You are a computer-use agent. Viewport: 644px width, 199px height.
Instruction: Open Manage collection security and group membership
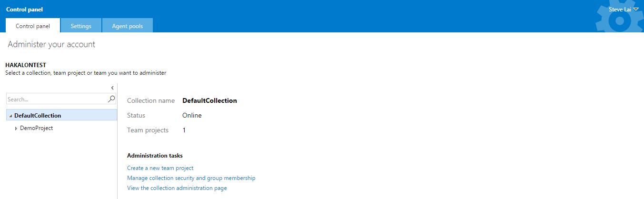(x=191, y=178)
